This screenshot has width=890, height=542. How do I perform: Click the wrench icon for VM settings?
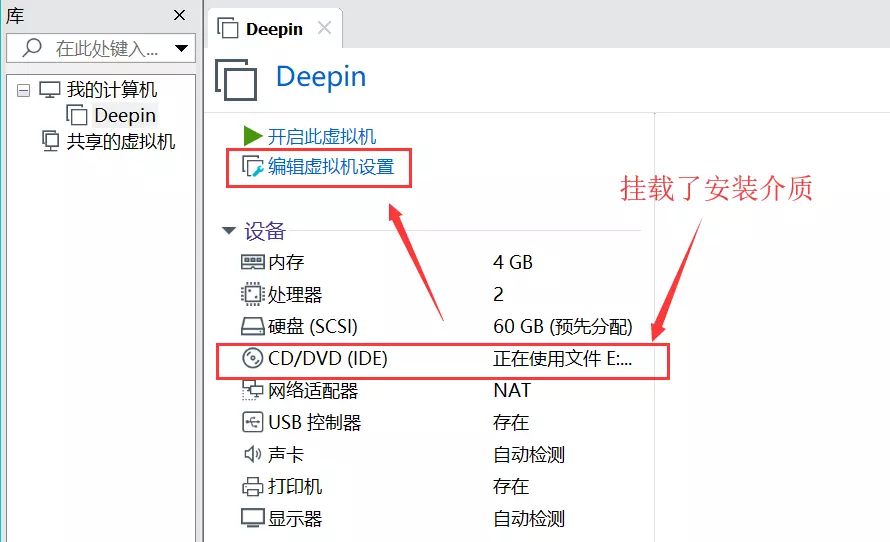click(253, 167)
